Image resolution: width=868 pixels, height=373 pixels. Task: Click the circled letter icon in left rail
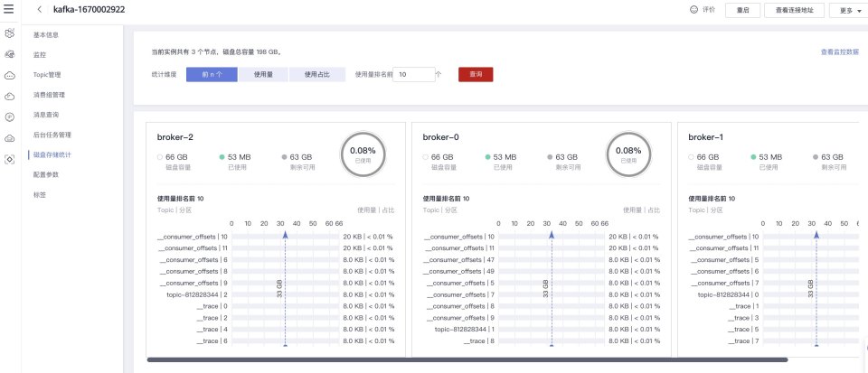(10, 117)
